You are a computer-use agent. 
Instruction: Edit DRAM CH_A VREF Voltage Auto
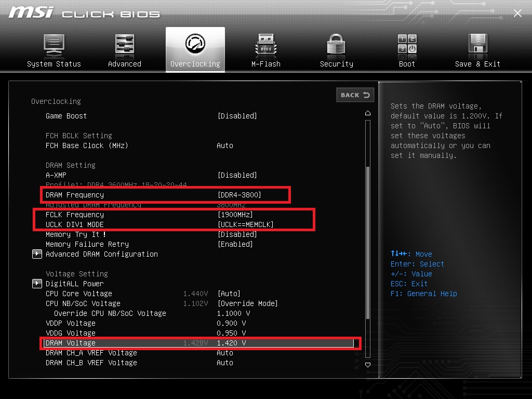point(225,353)
